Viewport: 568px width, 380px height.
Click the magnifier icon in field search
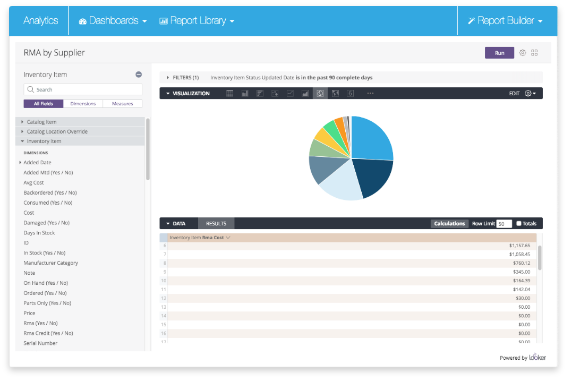point(30,89)
